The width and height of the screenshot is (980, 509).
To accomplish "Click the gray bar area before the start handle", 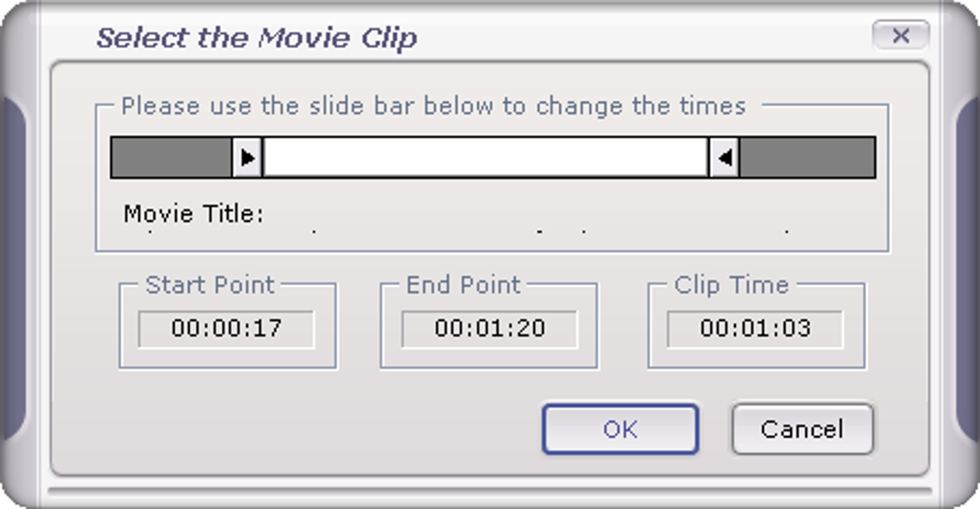I will 171,158.
